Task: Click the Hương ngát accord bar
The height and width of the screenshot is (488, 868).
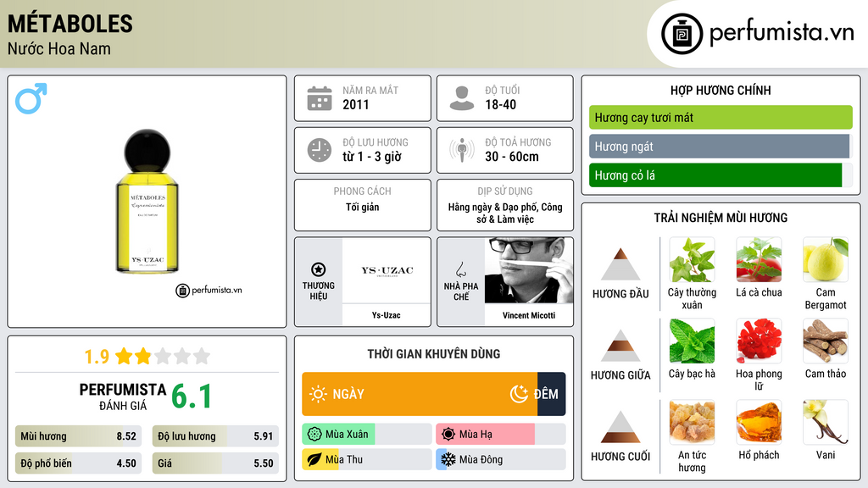Action: pyautogui.click(x=719, y=147)
